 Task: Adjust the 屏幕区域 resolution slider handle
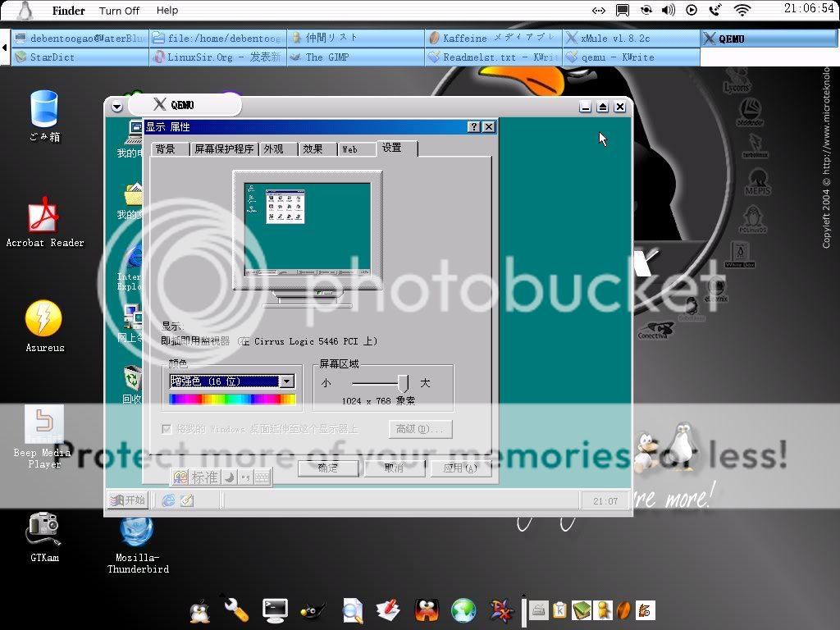[x=403, y=382]
